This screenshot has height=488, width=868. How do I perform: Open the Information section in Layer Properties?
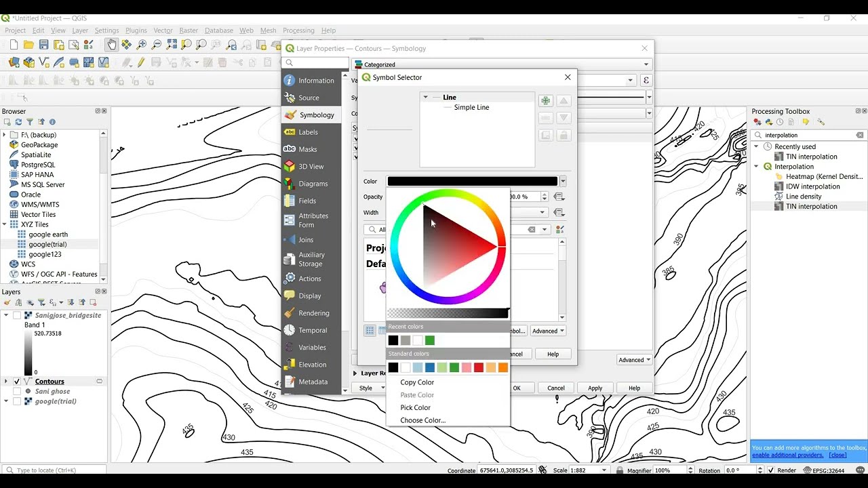pos(311,81)
